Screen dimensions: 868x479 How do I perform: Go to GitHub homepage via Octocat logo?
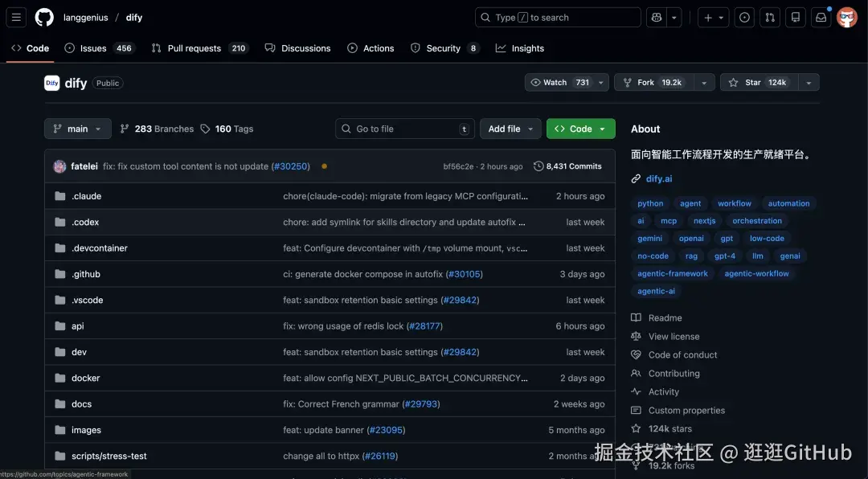pos(44,17)
